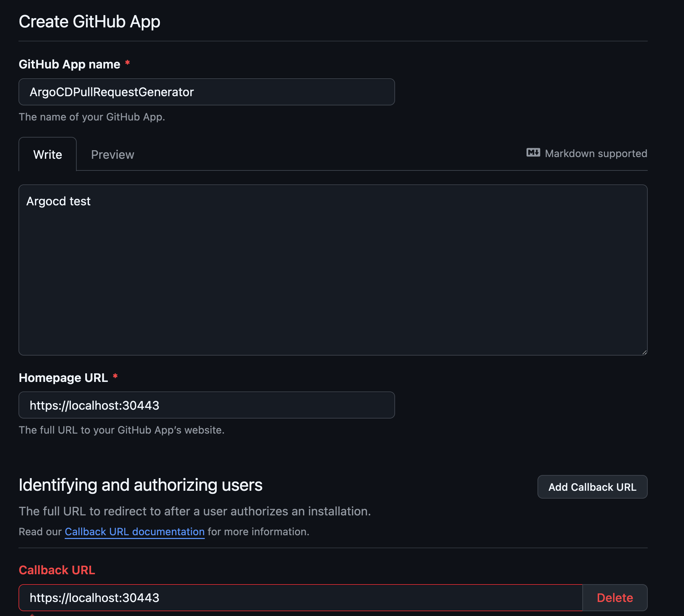
Task: Click the 'full URL to your GitHub App's website' hint
Action: click(x=122, y=430)
